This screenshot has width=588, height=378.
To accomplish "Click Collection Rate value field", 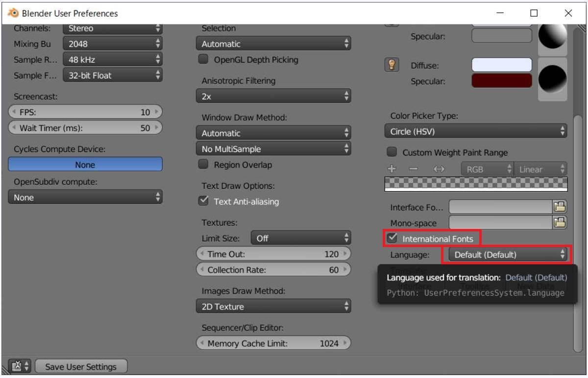I will 273,269.
